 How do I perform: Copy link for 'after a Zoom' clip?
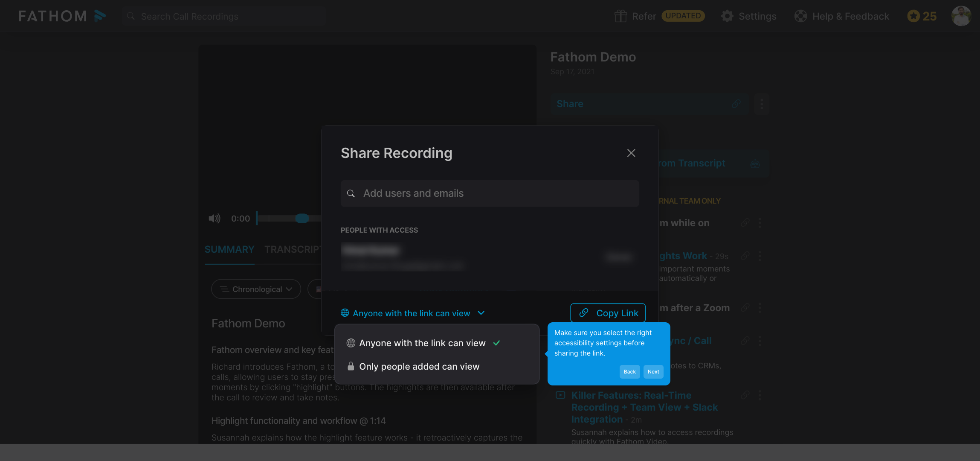tap(745, 307)
